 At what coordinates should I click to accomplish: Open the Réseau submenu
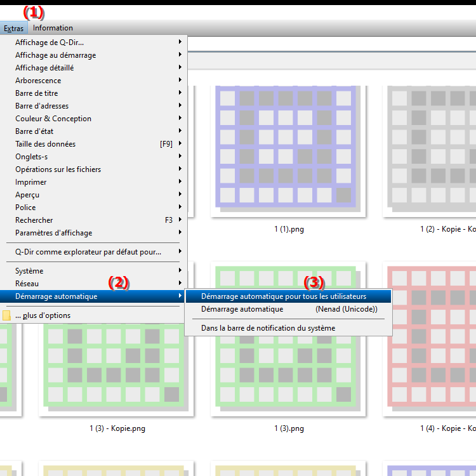point(93,284)
